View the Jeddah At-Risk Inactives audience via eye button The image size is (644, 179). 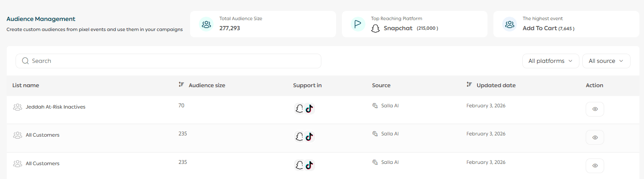pos(594,109)
